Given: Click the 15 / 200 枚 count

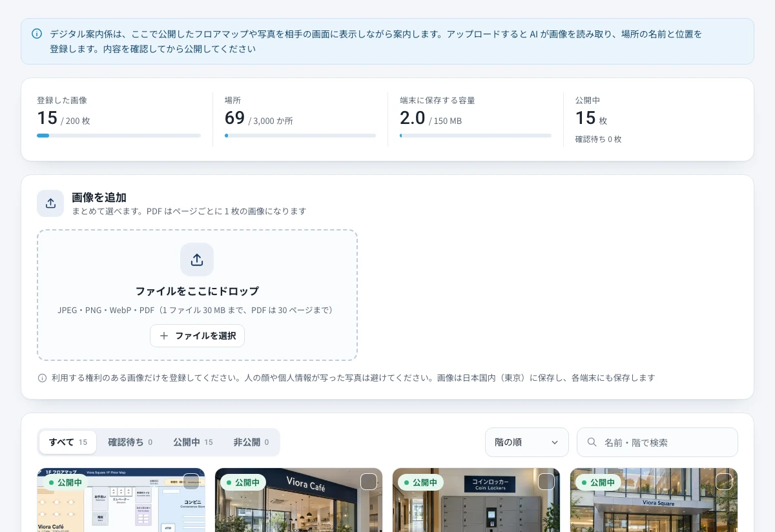Looking at the screenshot, I should coord(63,119).
